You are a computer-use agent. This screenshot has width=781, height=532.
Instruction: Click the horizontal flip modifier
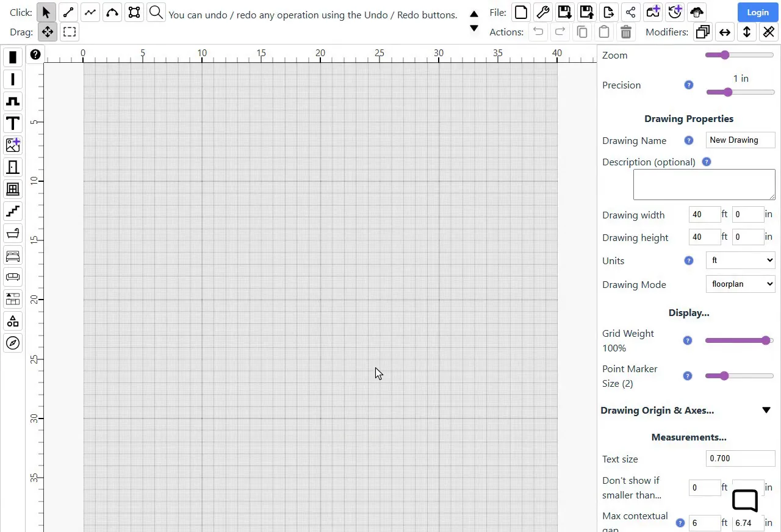725,32
